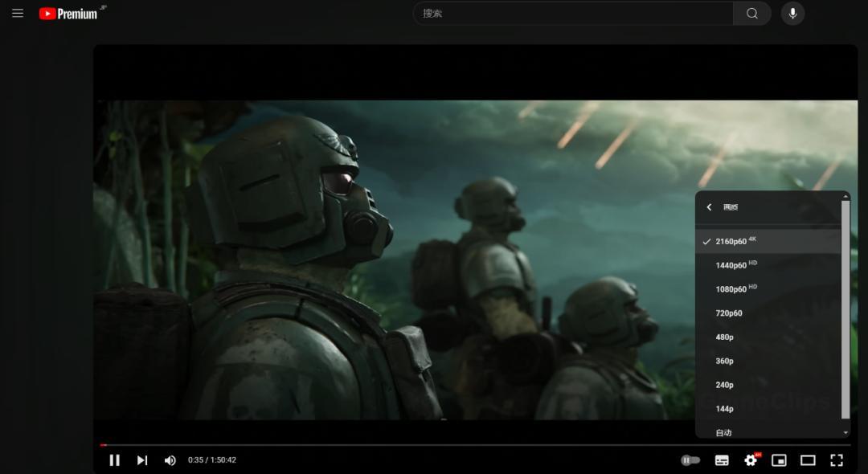The height and width of the screenshot is (474, 868).
Task: Click the search input field
Action: pos(573,14)
